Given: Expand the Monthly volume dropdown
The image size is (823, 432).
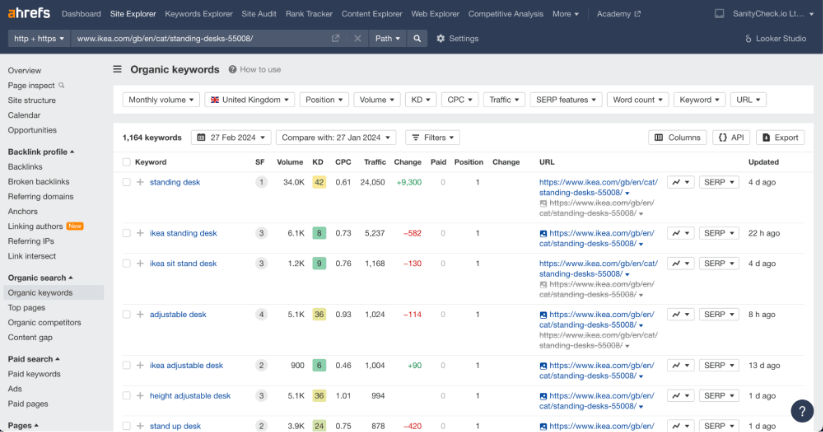Looking at the screenshot, I should [161, 100].
